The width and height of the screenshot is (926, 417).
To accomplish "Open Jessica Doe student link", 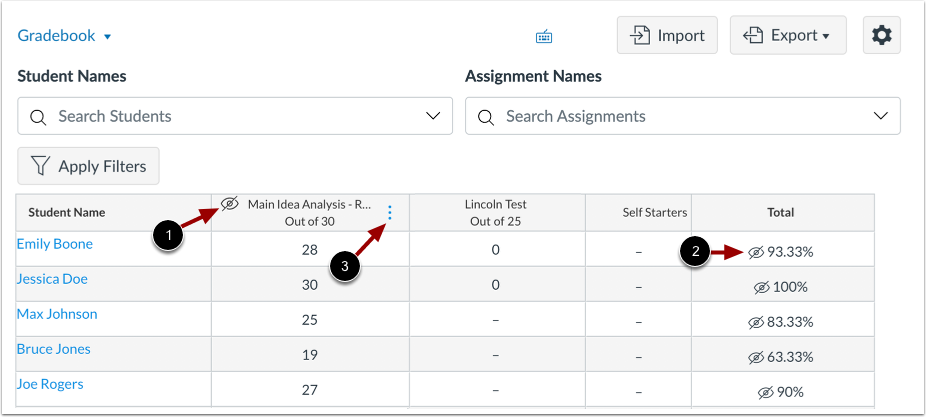I will pos(52,279).
